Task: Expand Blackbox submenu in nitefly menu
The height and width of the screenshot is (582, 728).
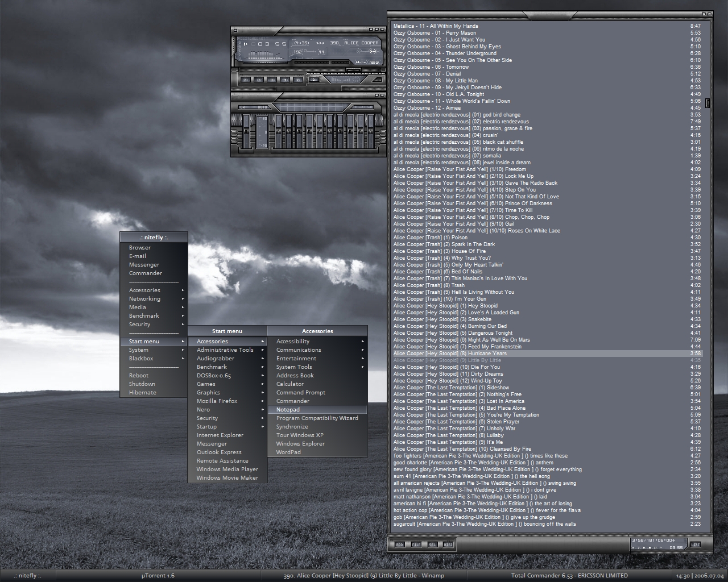Action: (154, 359)
